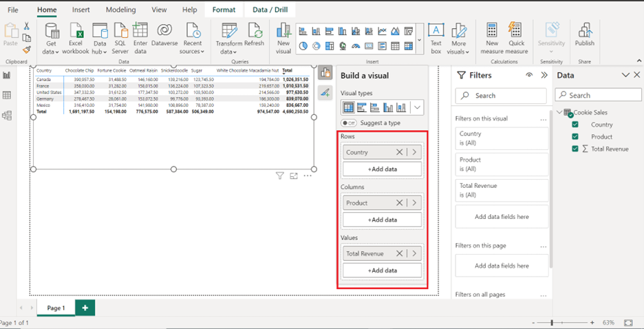Enter Focus mode on the matrix visual
644x329 pixels.
[x=293, y=176]
